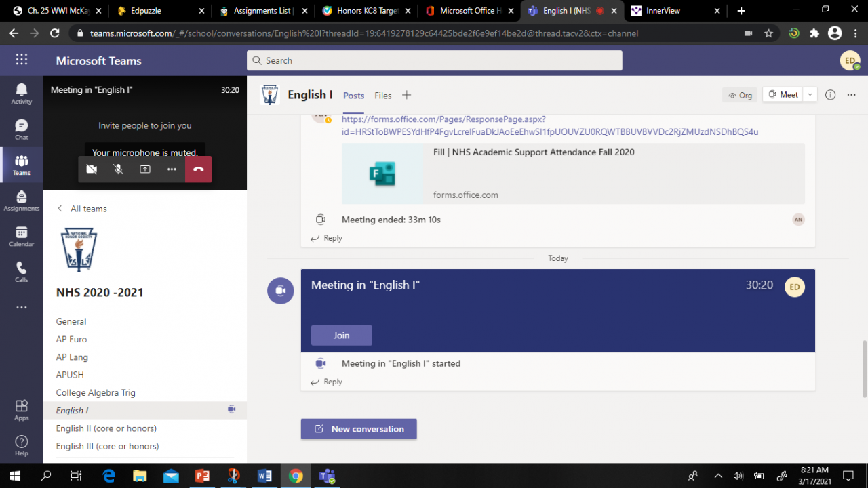Toggle the camera in meeting controls
Screen dimensions: 868x488
tap(92, 169)
